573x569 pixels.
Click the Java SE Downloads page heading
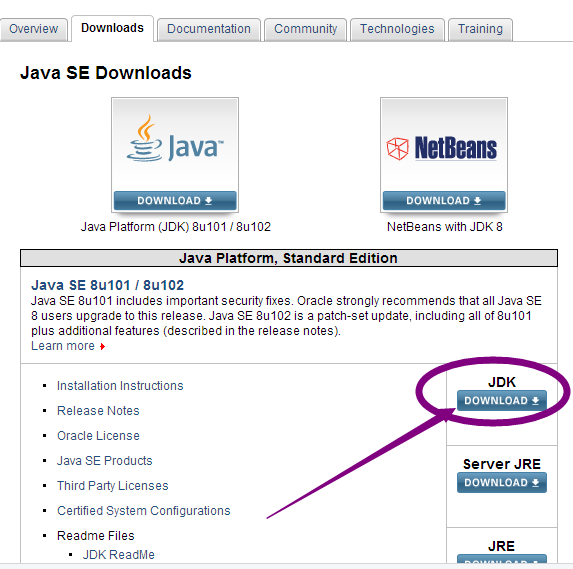106,73
